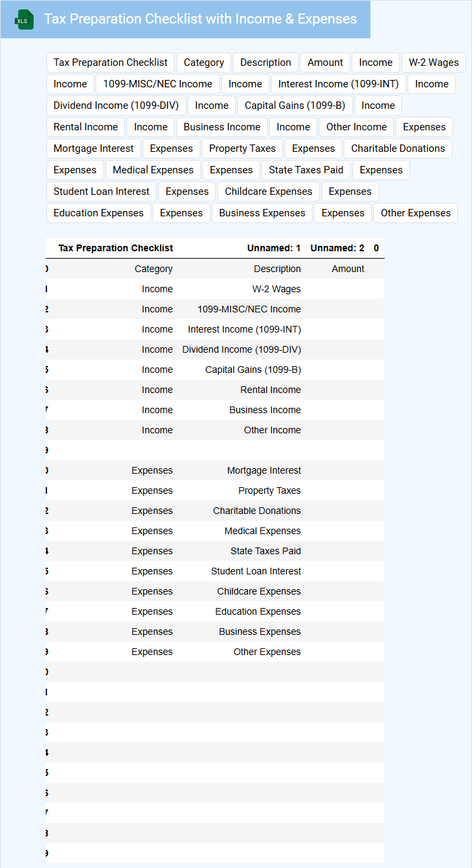The height and width of the screenshot is (868, 472).
Task: Click the Student Loan Interest tag
Action: click(102, 191)
